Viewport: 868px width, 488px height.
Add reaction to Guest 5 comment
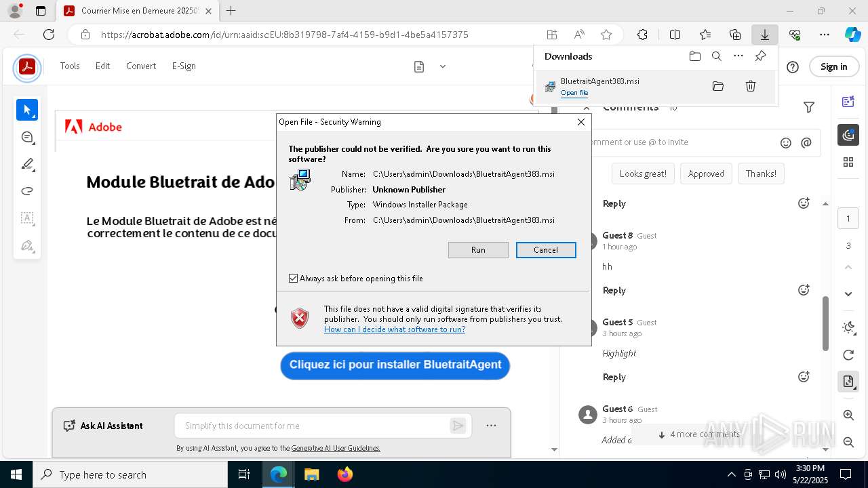tap(804, 377)
